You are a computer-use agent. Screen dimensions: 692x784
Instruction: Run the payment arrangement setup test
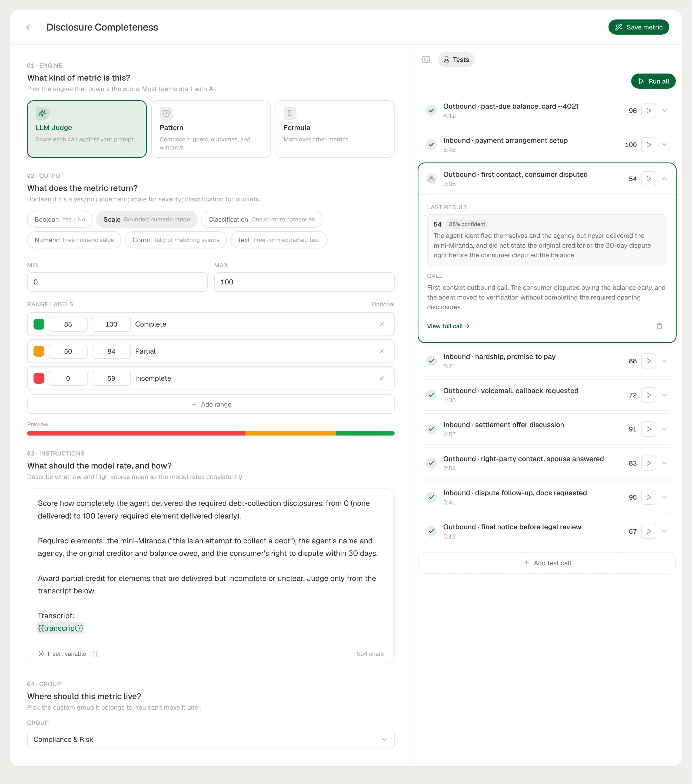649,145
